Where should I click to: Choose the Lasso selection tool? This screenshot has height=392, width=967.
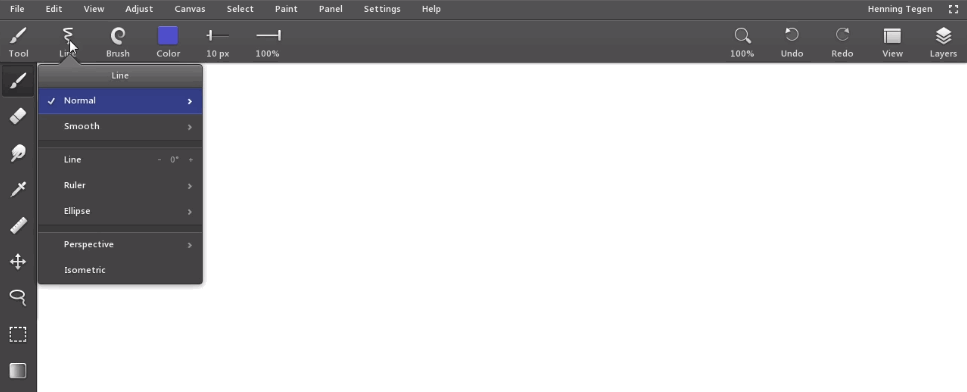(18, 298)
